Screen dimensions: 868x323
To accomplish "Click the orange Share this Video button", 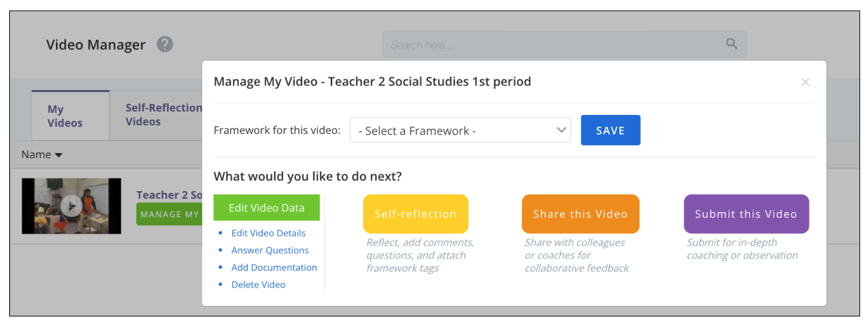I will [x=580, y=214].
